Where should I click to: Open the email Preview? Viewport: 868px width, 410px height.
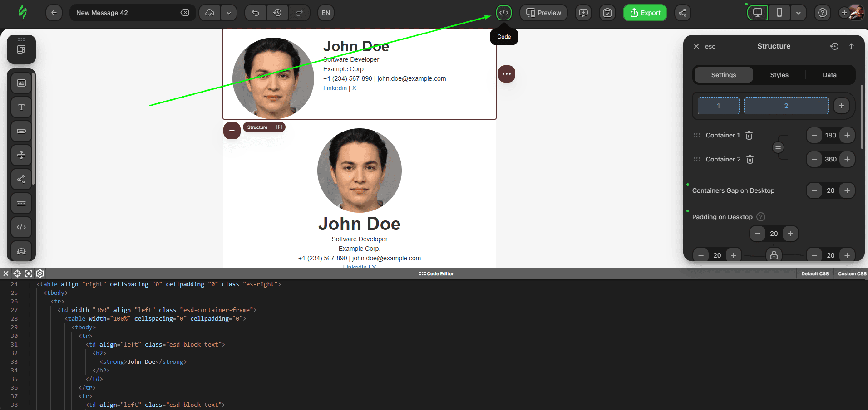click(x=543, y=13)
